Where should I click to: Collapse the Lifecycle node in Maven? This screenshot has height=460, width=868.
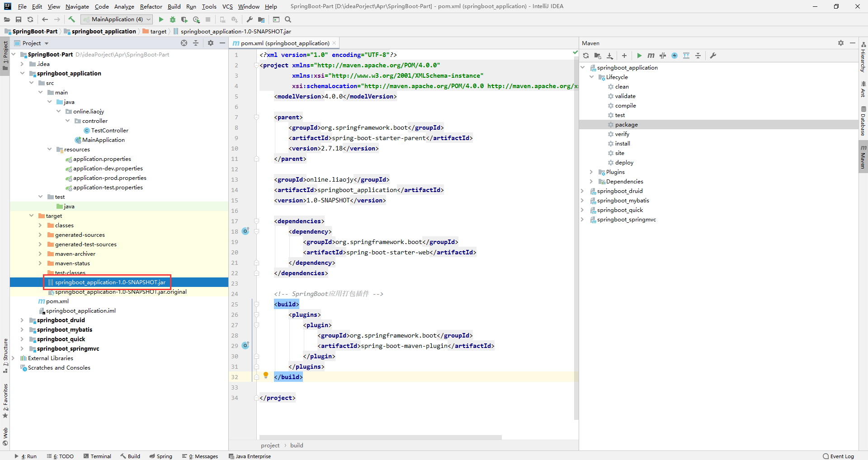[591, 77]
